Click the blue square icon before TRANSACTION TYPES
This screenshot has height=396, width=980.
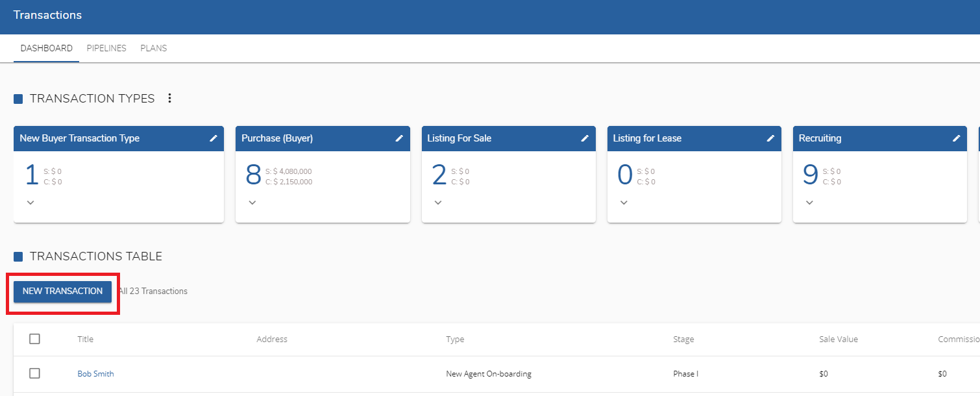click(18, 98)
